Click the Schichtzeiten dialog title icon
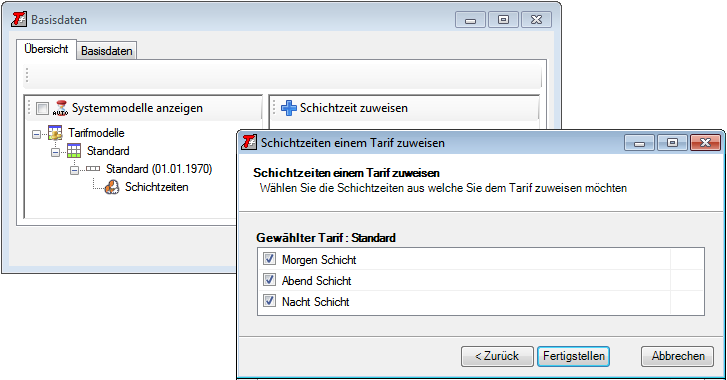Image resolution: width=727 pixels, height=380 pixels. [x=249, y=142]
